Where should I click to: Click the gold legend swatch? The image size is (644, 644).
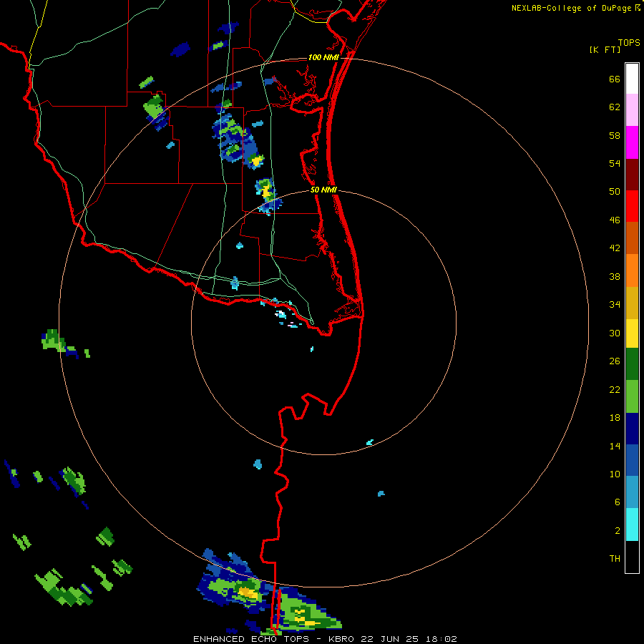point(632,303)
